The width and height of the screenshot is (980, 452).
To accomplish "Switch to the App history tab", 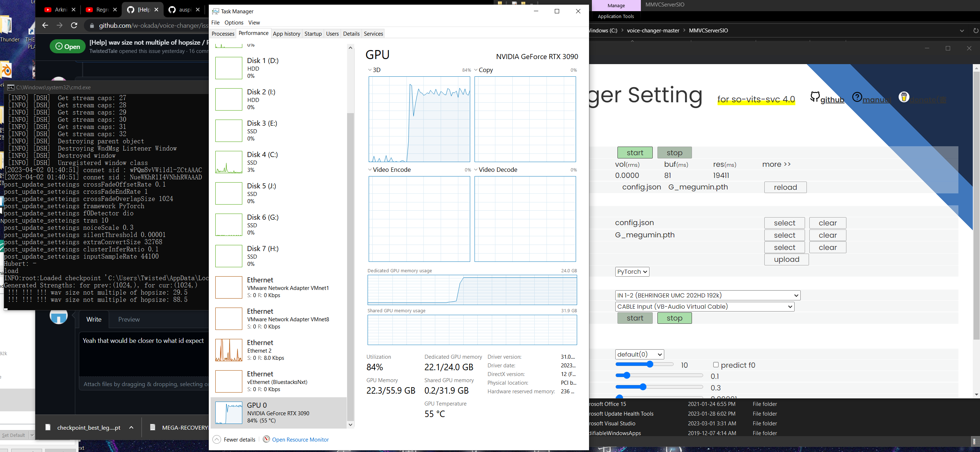I will (287, 33).
